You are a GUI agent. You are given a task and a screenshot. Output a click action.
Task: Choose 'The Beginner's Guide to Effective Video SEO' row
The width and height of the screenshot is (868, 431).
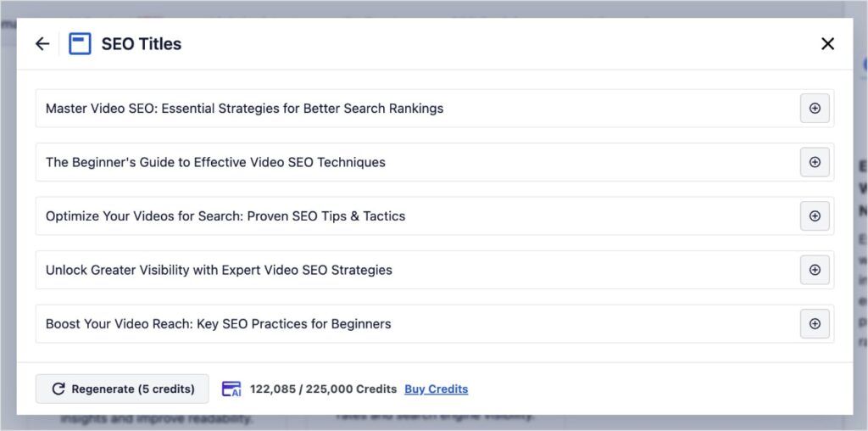pyautogui.click(x=215, y=162)
